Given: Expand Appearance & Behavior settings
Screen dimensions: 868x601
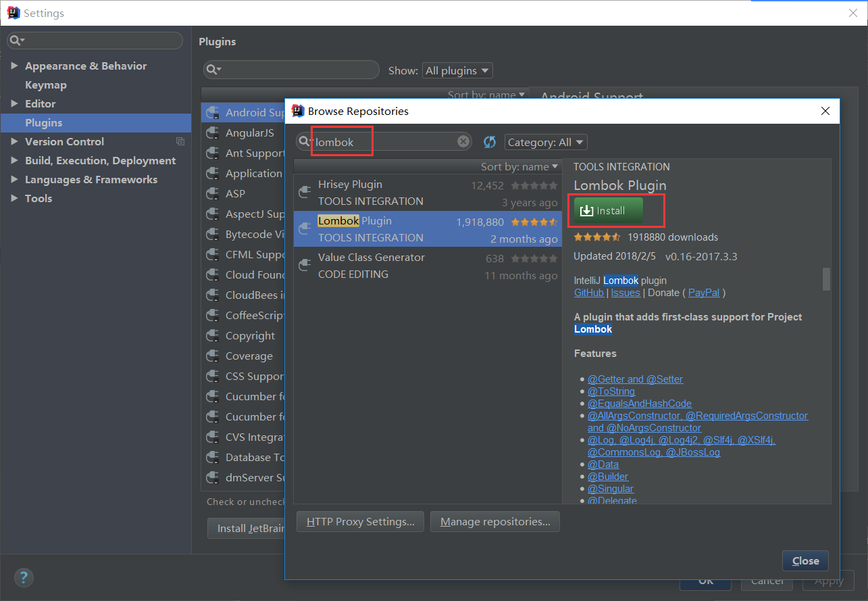Looking at the screenshot, I should pyautogui.click(x=15, y=66).
